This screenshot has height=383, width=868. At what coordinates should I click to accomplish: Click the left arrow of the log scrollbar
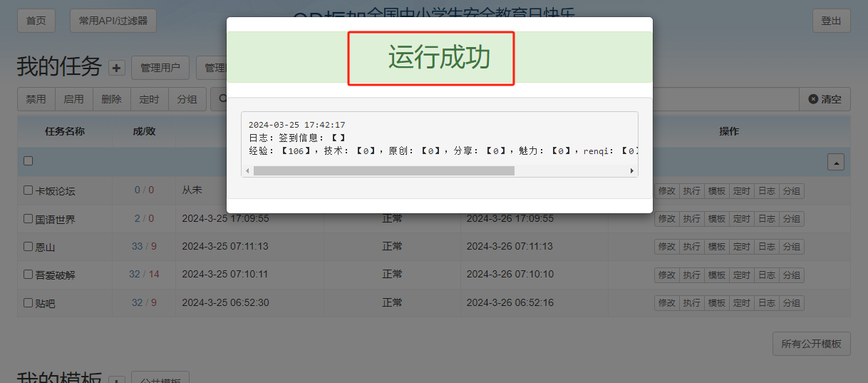click(x=248, y=170)
